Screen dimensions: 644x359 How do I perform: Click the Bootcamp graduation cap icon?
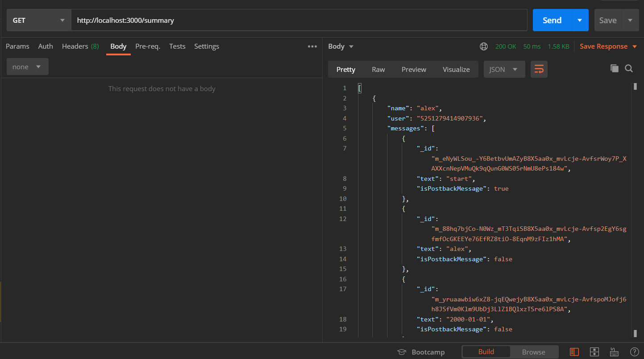click(402, 352)
